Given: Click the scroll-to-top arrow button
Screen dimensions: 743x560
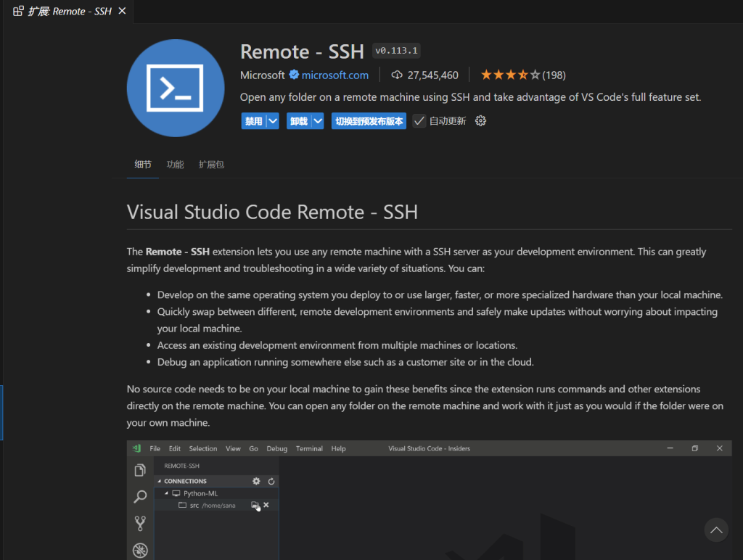Looking at the screenshot, I should (x=716, y=530).
